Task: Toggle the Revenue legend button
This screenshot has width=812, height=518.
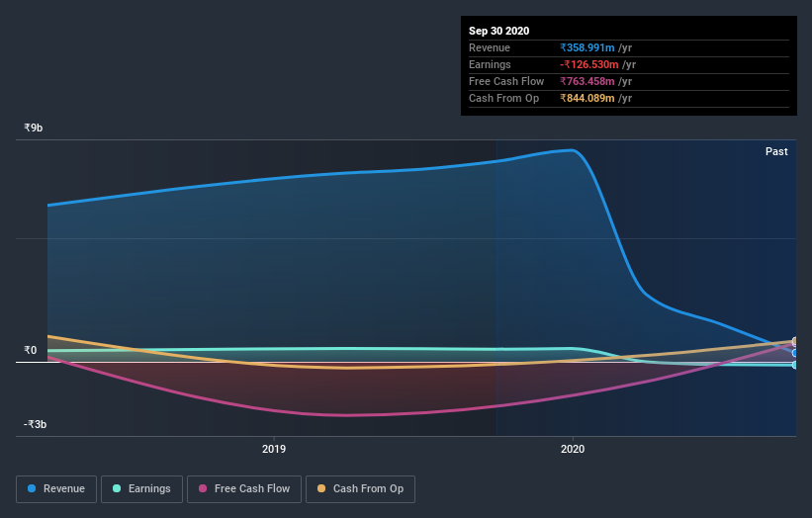Action: [x=56, y=489]
